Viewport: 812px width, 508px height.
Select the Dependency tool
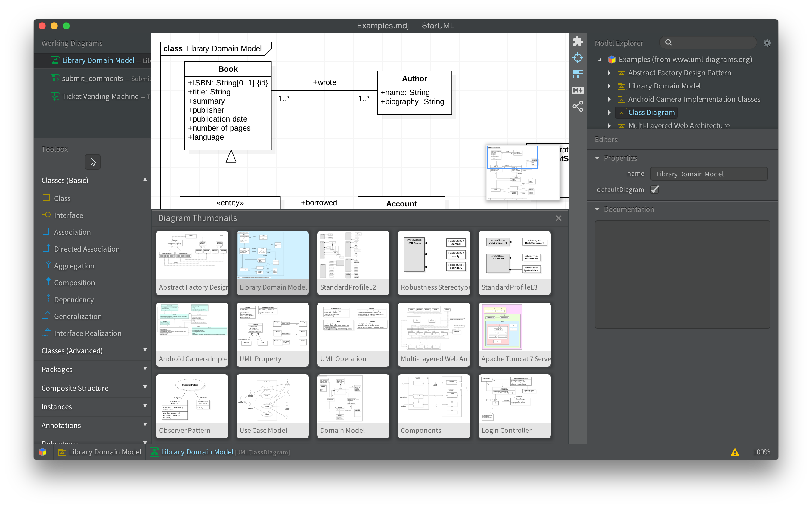tap(74, 299)
